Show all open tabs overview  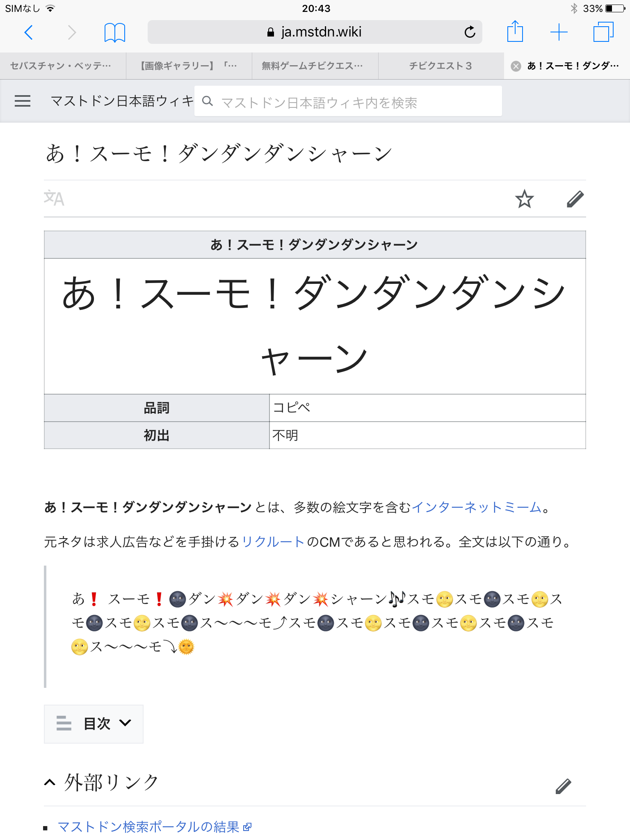click(603, 32)
